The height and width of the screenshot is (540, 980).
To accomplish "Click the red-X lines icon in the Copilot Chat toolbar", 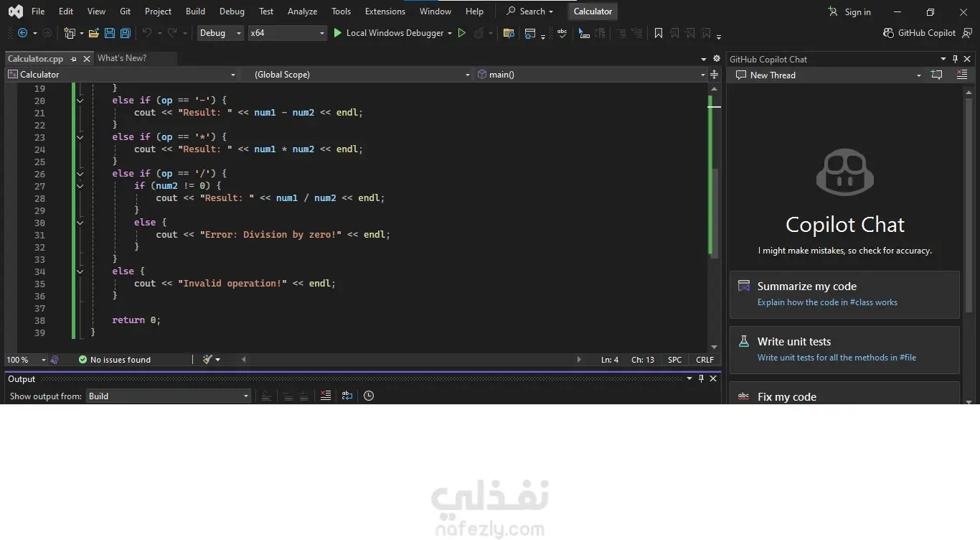I will pyautogui.click(x=962, y=75).
